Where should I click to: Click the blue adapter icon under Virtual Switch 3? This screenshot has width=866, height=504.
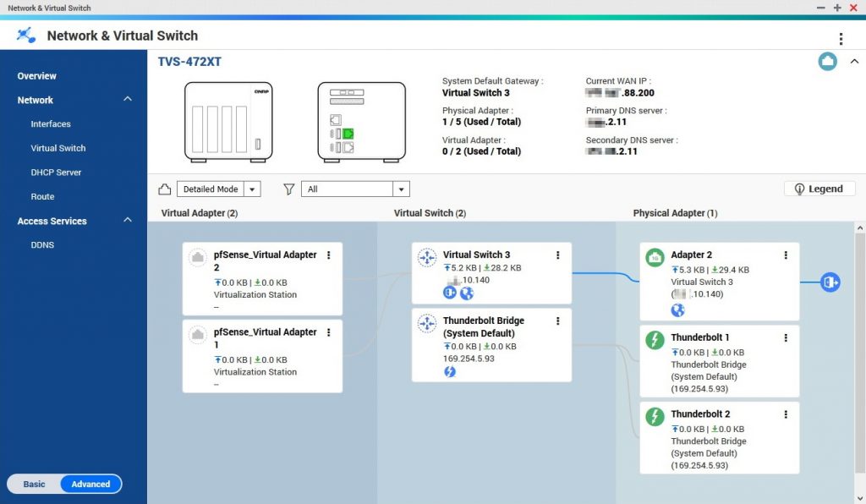point(450,293)
